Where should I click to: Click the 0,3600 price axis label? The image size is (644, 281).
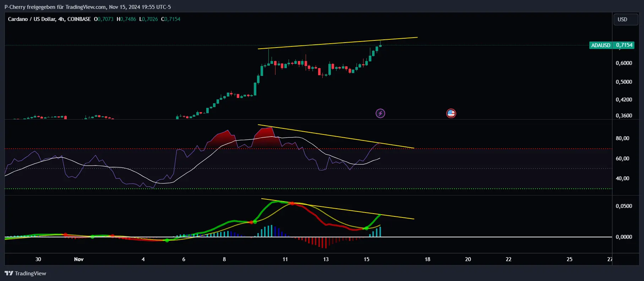click(x=624, y=116)
